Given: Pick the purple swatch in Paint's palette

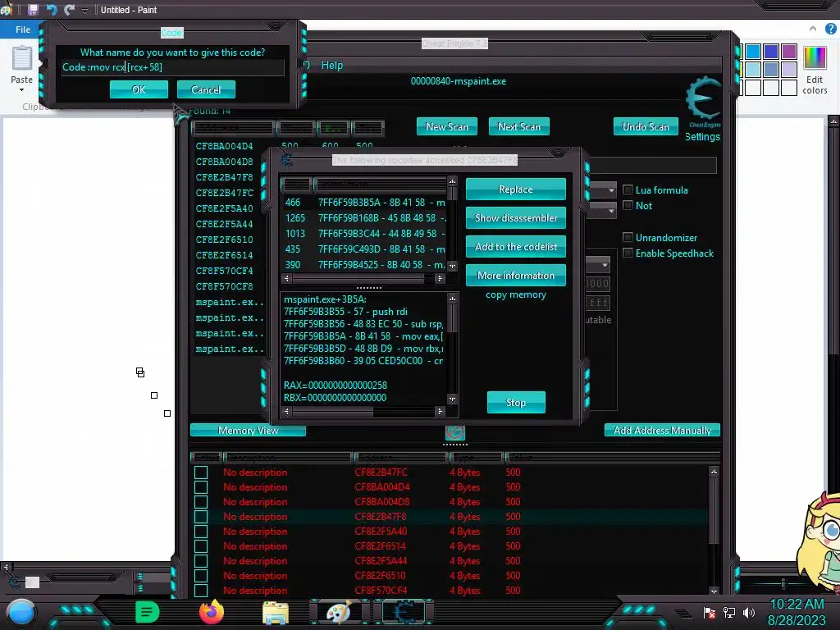Looking at the screenshot, I should [x=789, y=52].
